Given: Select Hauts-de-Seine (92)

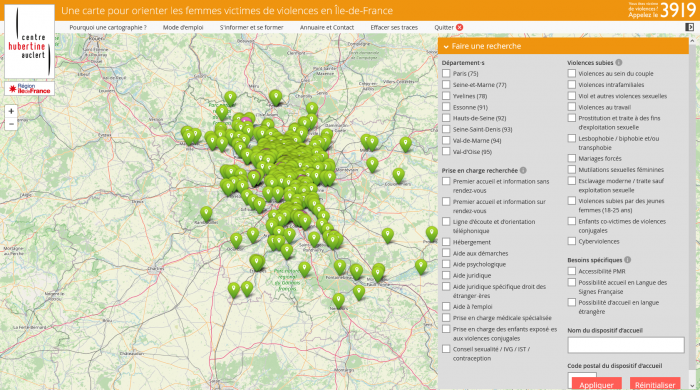Looking at the screenshot, I should point(446,118).
